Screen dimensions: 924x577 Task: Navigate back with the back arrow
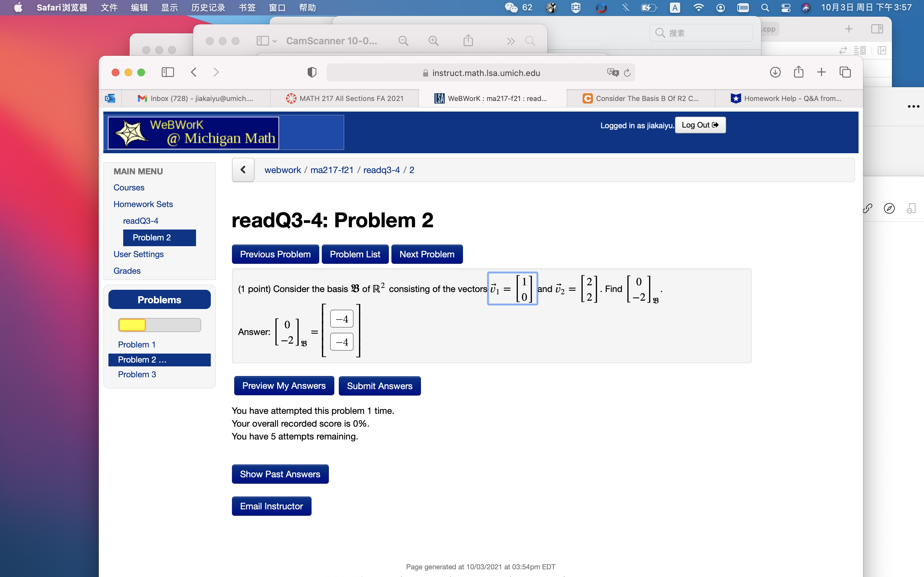pos(193,72)
